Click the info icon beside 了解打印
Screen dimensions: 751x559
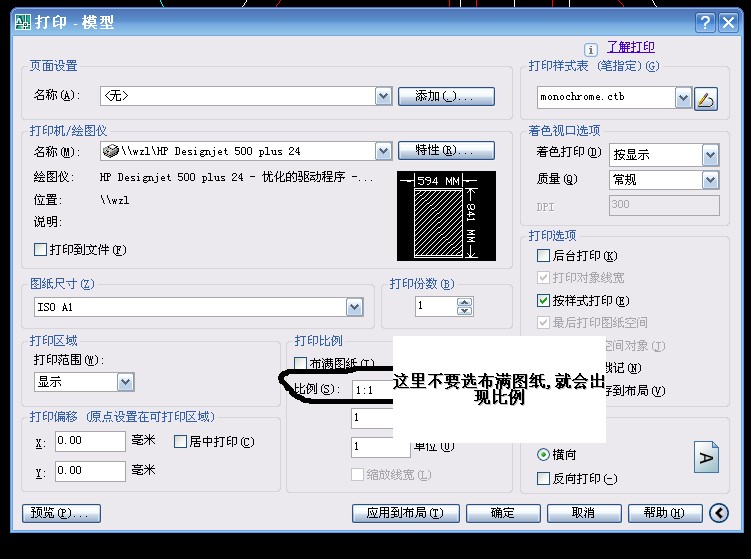pos(591,49)
